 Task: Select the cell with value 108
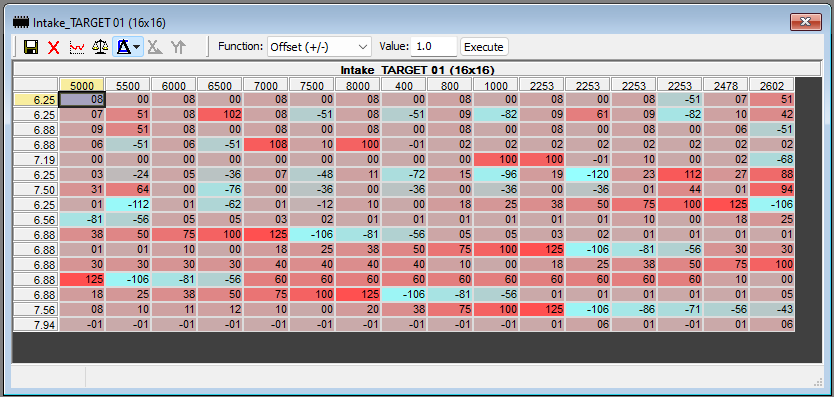tap(266, 144)
